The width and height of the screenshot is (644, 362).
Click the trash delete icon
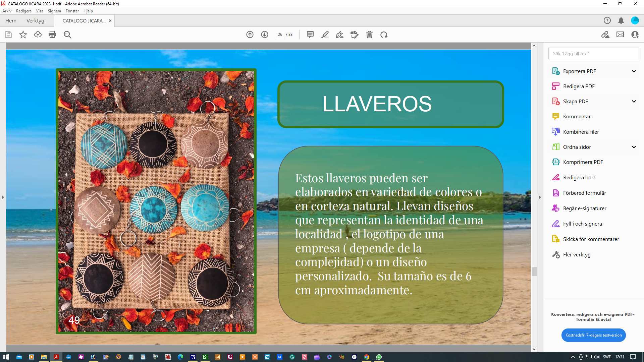[x=369, y=35]
